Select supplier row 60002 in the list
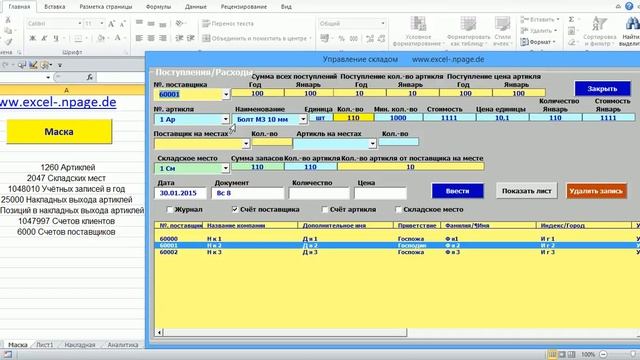This screenshot has height=360, width=640. (x=397, y=252)
